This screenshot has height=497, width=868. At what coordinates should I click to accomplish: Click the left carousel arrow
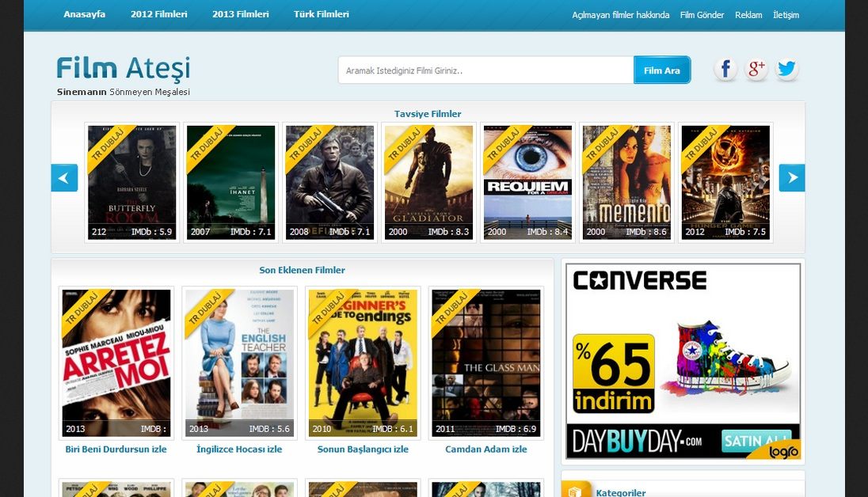64,177
